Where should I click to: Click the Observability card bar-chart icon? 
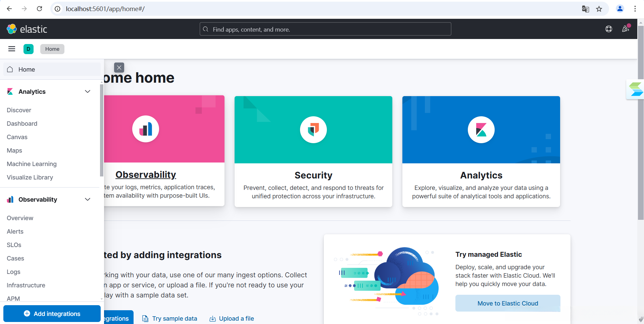146,129
